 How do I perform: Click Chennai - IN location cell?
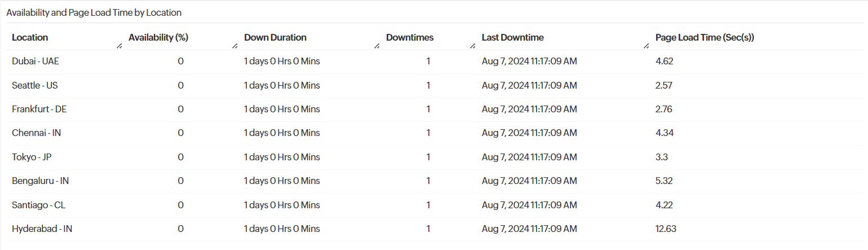tap(36, 133)
